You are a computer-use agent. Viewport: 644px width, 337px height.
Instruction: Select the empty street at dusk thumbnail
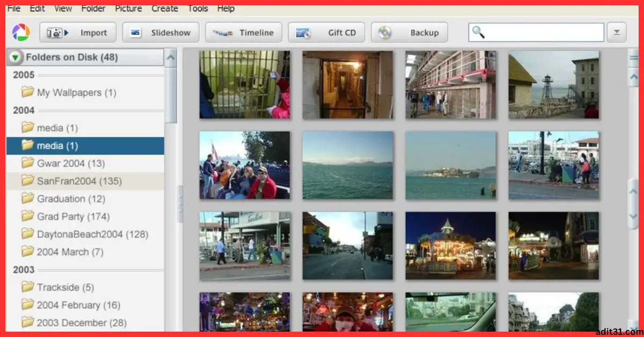(348, 246)
